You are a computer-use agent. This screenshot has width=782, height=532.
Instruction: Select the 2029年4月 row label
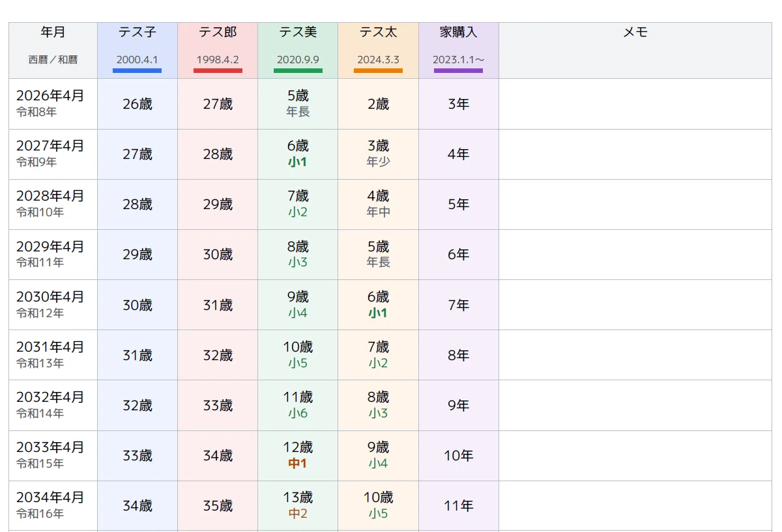click(50, 247)
